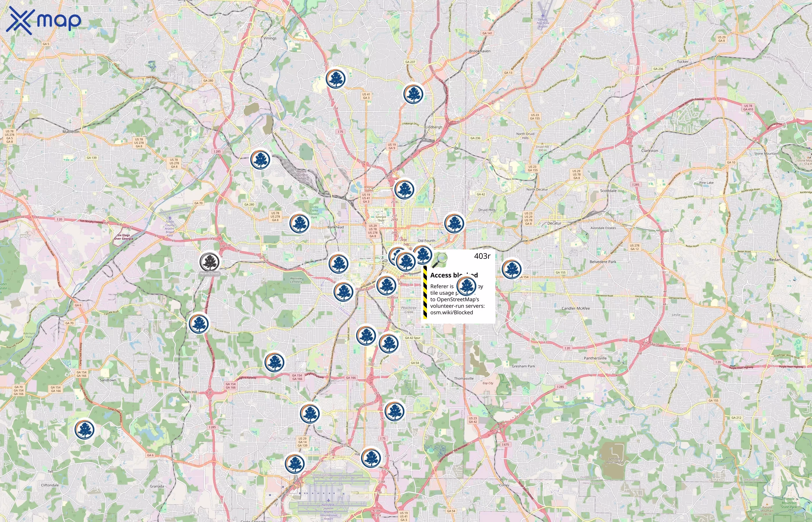Select tree marker just left of GA 42 Spur
The width and height of the screenshot is (812, 522).
click(389, 343)
